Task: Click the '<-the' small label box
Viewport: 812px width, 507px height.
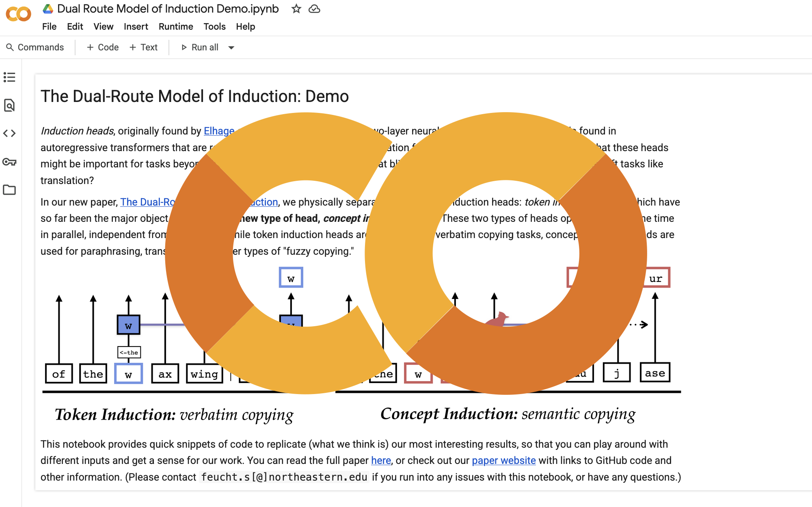Action: (129, 352)
